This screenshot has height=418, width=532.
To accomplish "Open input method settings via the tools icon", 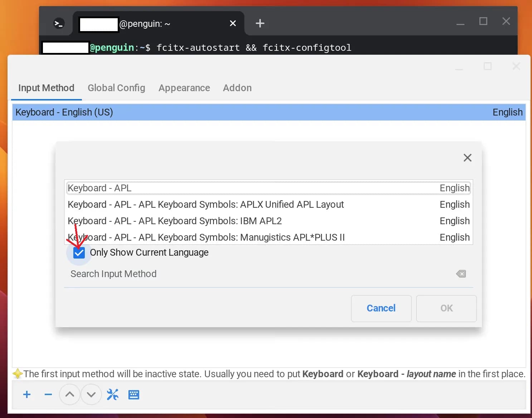I will point(112,394).
